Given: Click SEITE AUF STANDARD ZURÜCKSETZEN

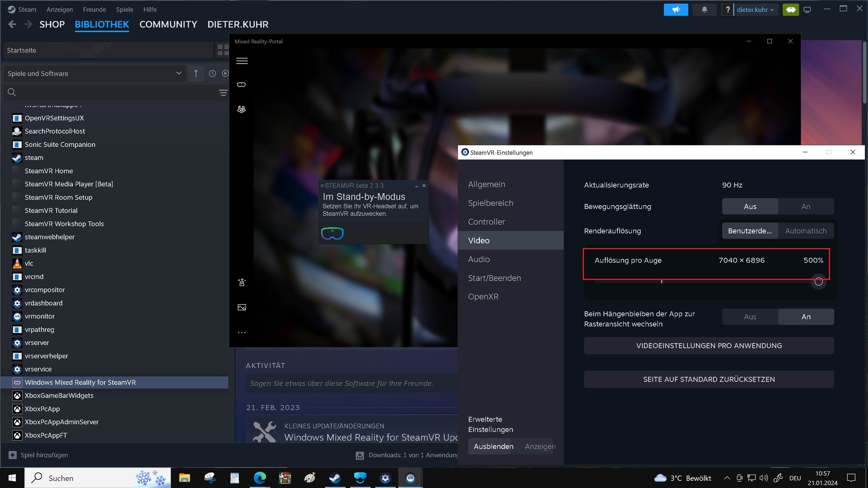Looking at the screenshot, I should pos(709,380).
